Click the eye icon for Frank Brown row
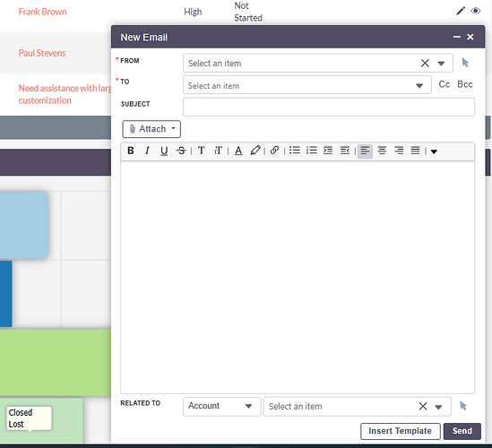The width and height of the screenshot is (492, 448). 475,11
